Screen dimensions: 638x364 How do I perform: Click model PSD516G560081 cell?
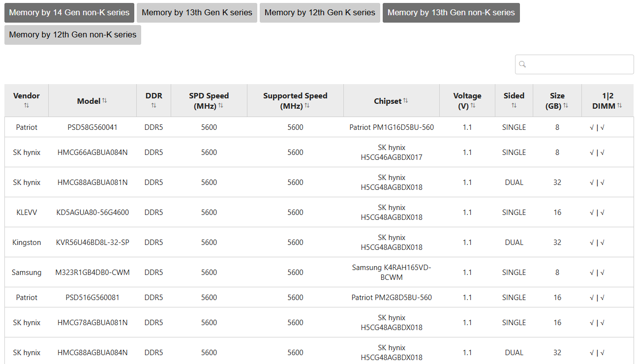[x=92, y=298]
